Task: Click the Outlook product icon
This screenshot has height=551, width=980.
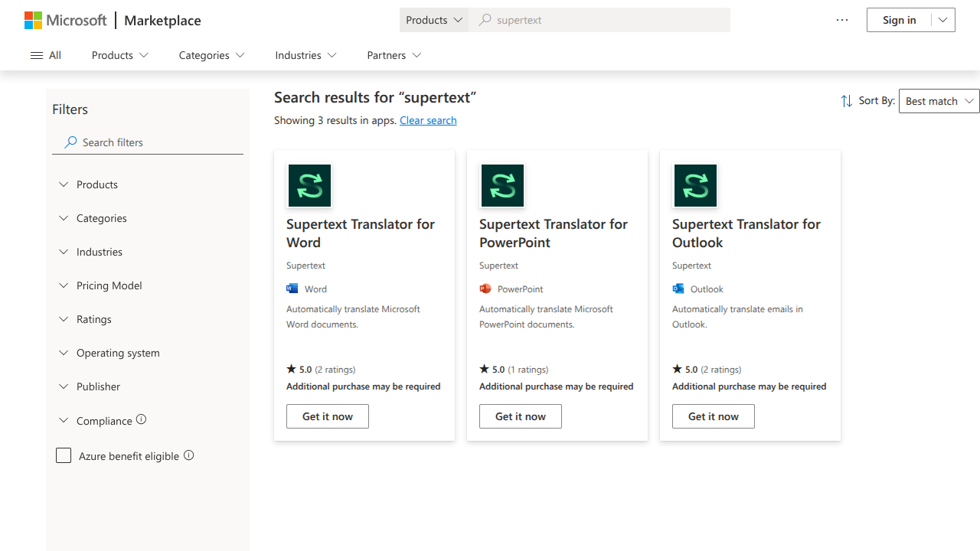Action: click(x=678, y=289)
